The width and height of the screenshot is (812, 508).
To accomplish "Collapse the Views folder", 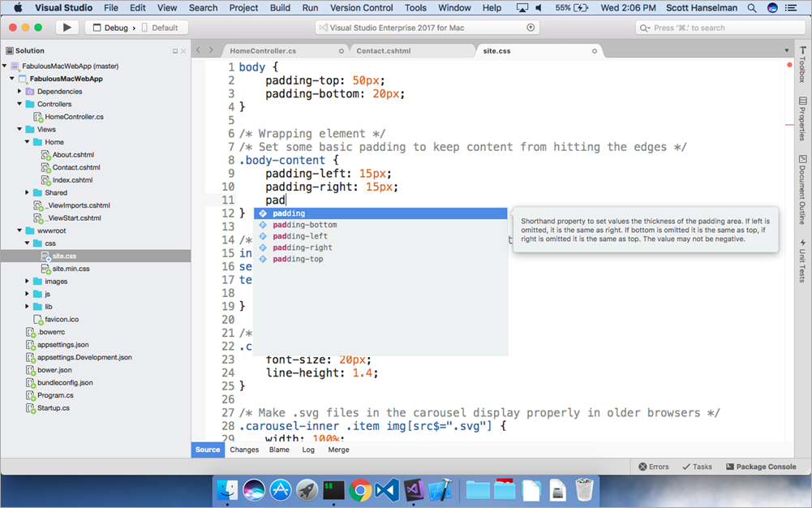I will (x=19, y=129).
